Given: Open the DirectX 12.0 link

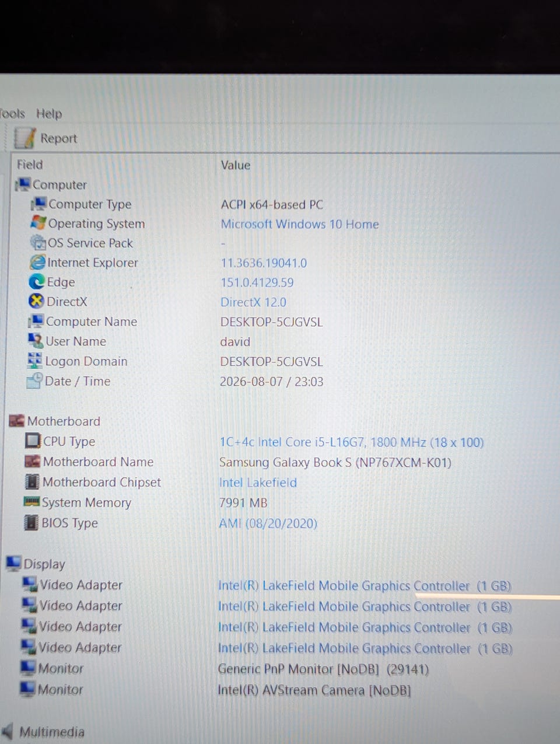Looking at the screenshot, I should click(x=253, y=302).
